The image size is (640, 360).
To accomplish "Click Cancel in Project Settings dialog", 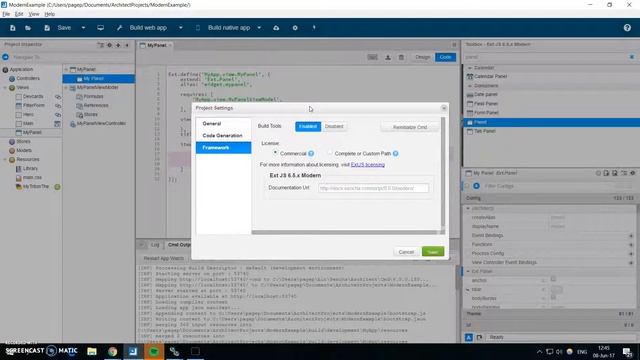I will [x=406, y=252].
